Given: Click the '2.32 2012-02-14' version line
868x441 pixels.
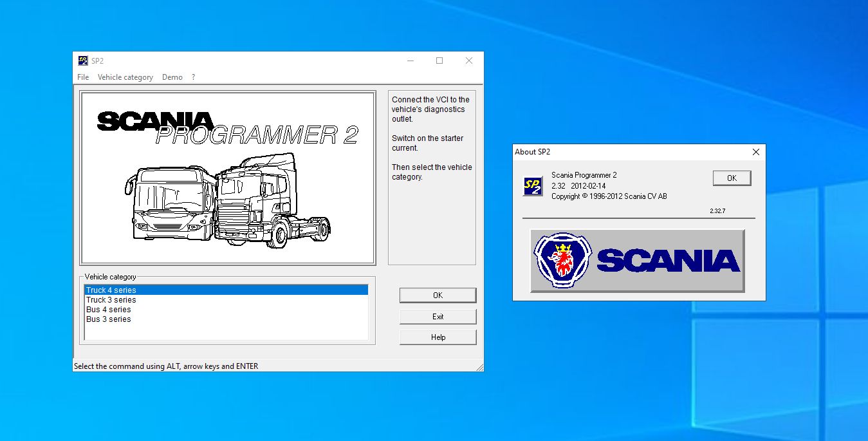Looking at the screenshot, I should (x=578, y=186).
